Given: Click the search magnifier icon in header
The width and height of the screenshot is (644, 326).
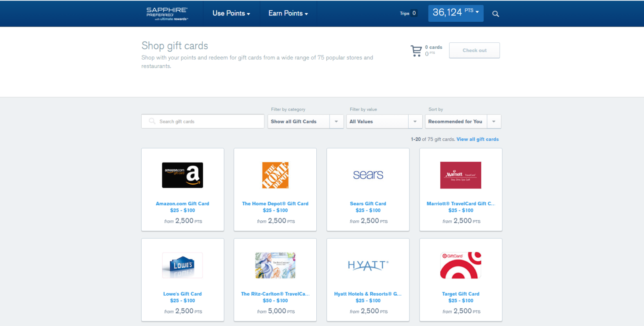Looking at the screenshot, I should click(x=496, y=14).
